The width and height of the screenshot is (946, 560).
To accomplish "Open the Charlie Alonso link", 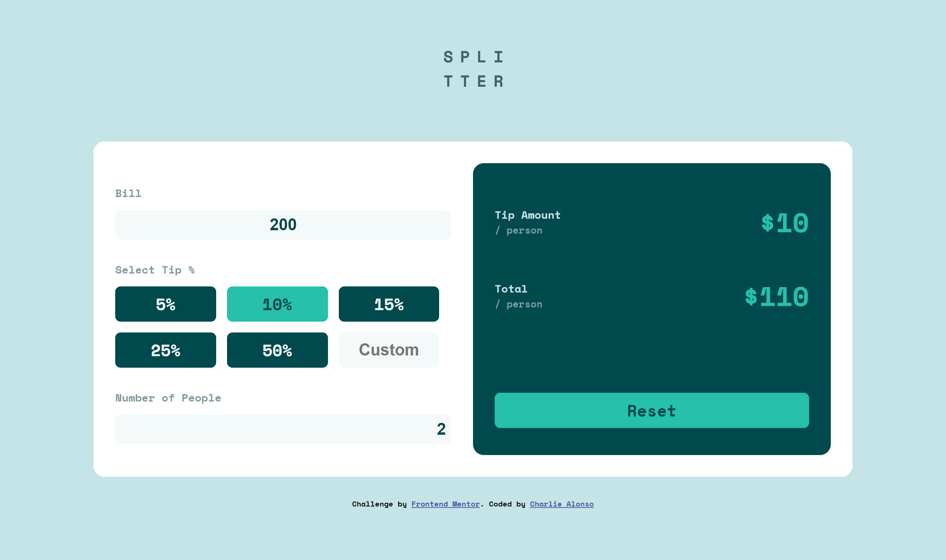I will point(561,504).
